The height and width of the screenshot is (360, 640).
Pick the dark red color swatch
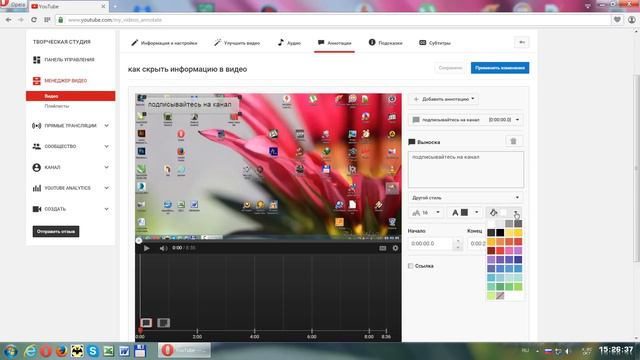pos(491,251)
